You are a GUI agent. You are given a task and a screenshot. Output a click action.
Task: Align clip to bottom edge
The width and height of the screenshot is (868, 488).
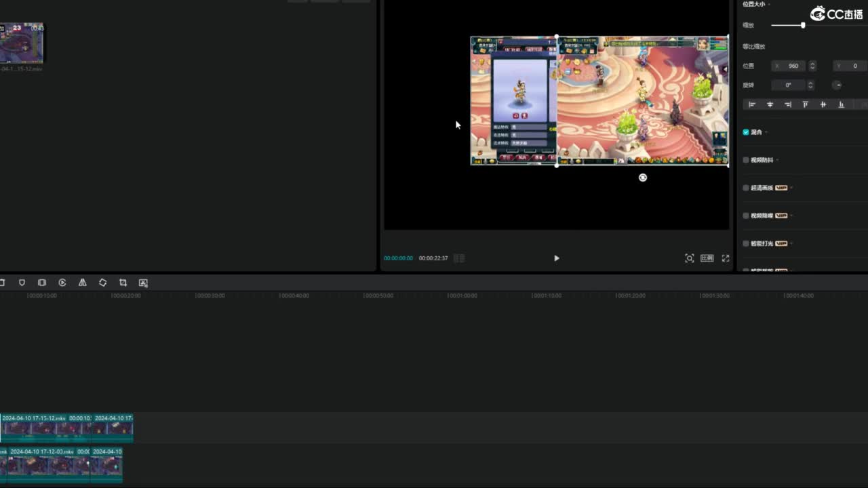click(x=842, y=104)
